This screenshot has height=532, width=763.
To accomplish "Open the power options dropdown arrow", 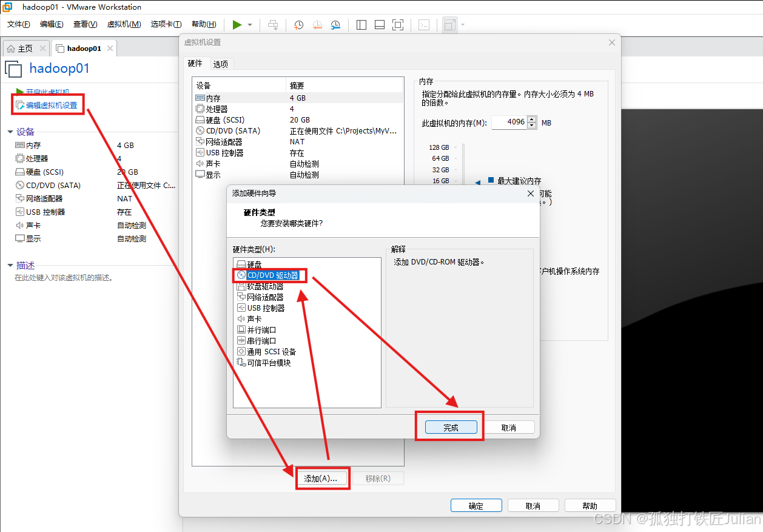I will (x=250, y=25).
